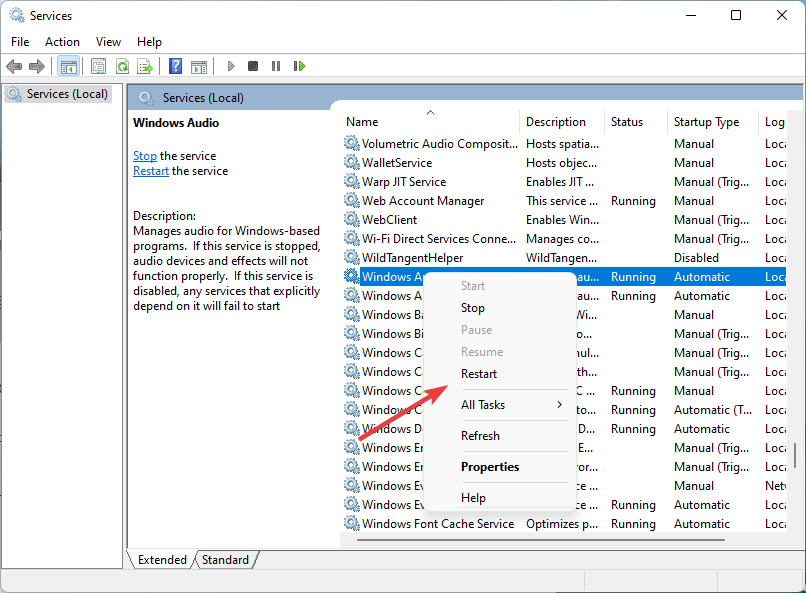Click the Start Service play icon in toolbar
This screenshot has height=593, width=806.
pyautogui.click(x=231, y=66)
